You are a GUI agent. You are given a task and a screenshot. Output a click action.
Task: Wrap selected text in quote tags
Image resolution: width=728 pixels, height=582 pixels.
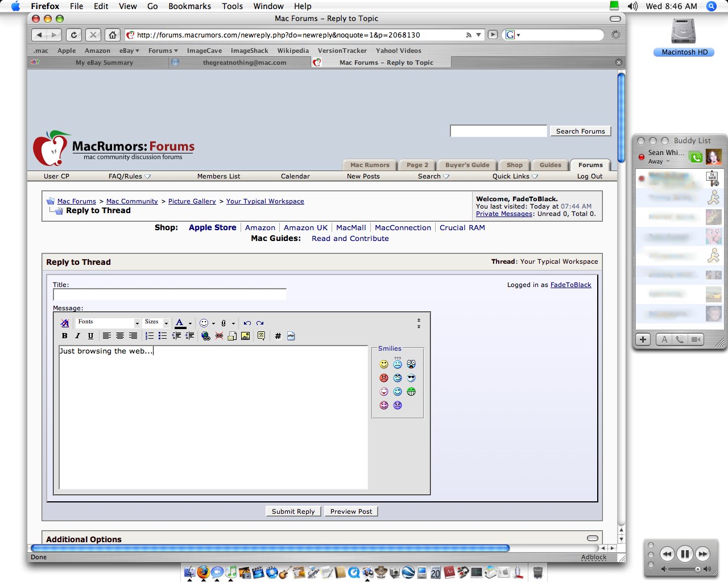pyautogui.click(x=261, y=336)
